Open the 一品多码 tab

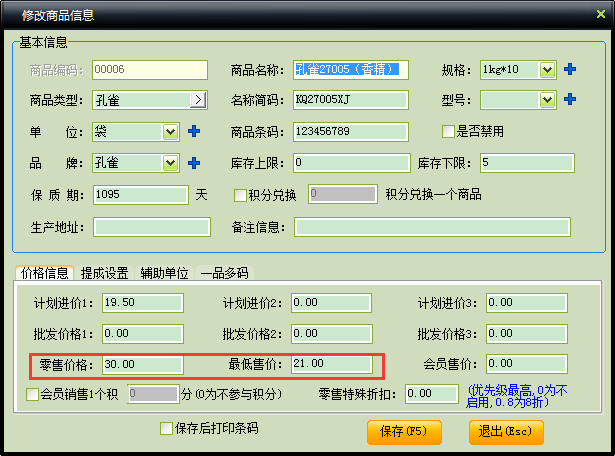point(224,273)
